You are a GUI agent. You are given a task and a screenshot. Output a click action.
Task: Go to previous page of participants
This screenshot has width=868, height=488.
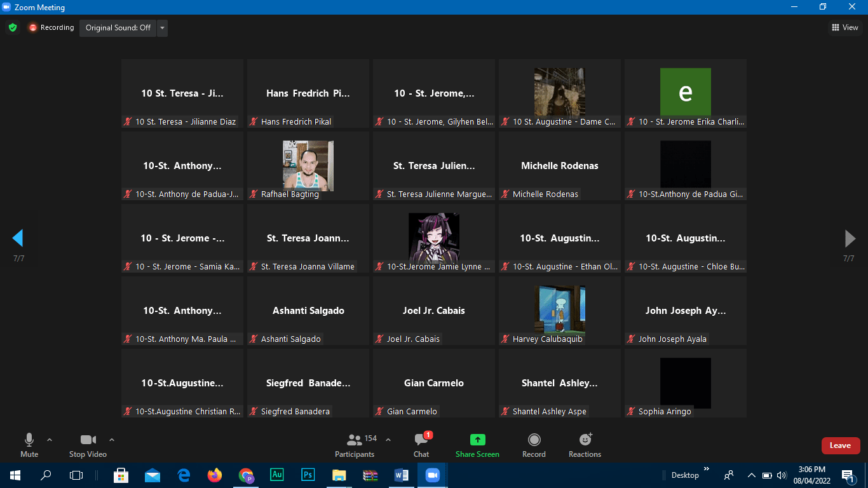coord(18,238)
